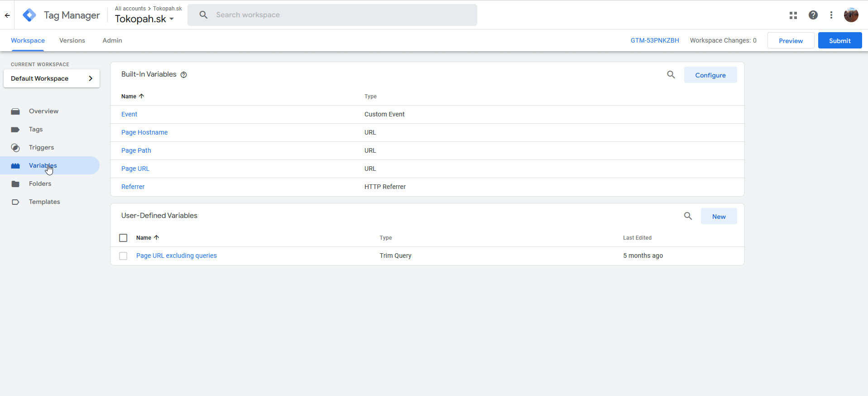Open Triggers in the sidebar

pos(41,147)
